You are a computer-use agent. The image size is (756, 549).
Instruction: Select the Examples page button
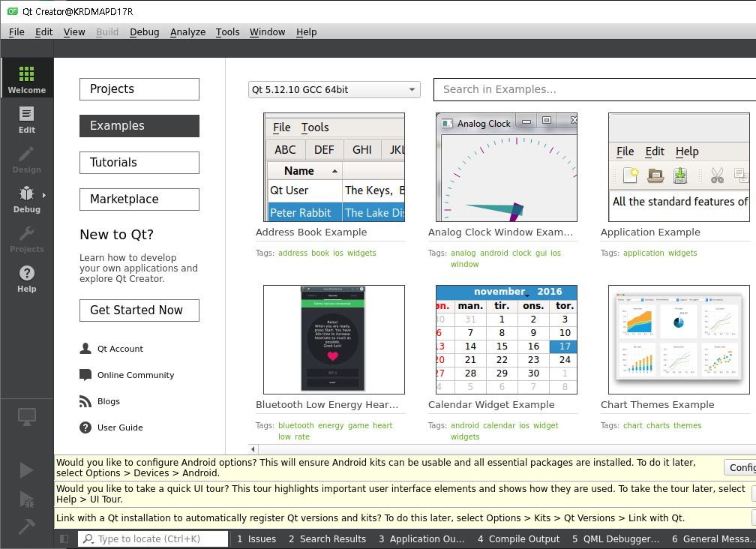pyautogui.click(x=139, y=126)
